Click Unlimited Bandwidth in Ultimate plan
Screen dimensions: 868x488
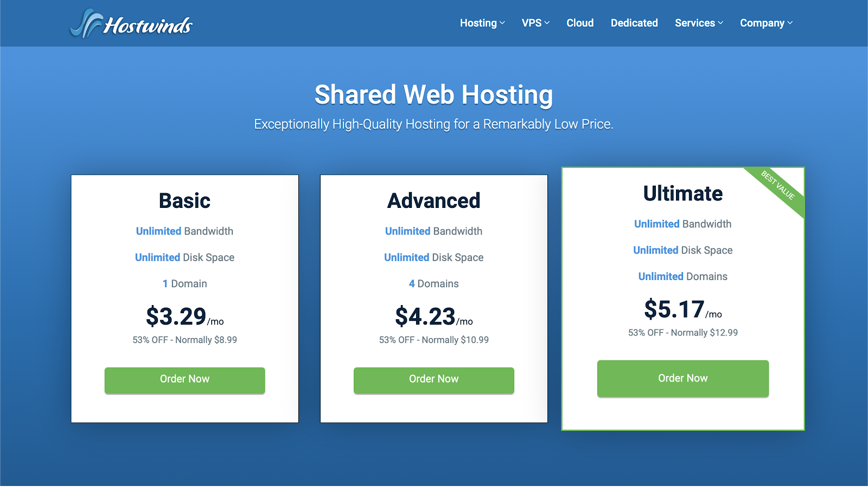click(x=682, y=224)
